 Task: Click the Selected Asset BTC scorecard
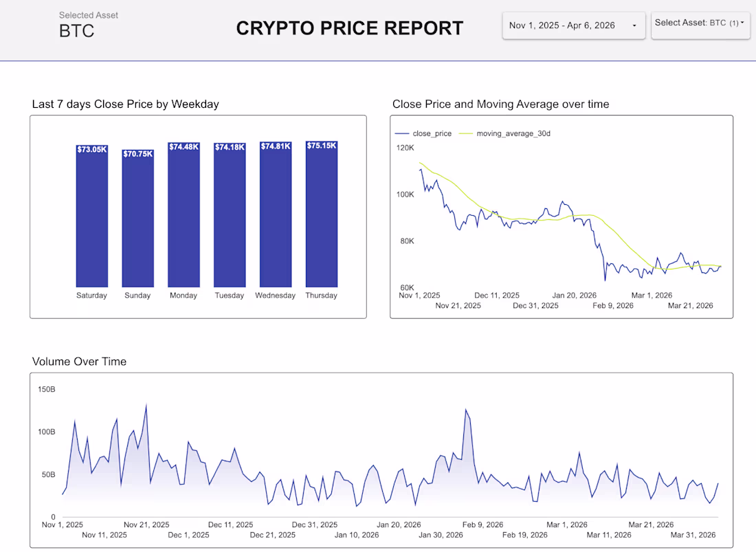tap(88, 25)
